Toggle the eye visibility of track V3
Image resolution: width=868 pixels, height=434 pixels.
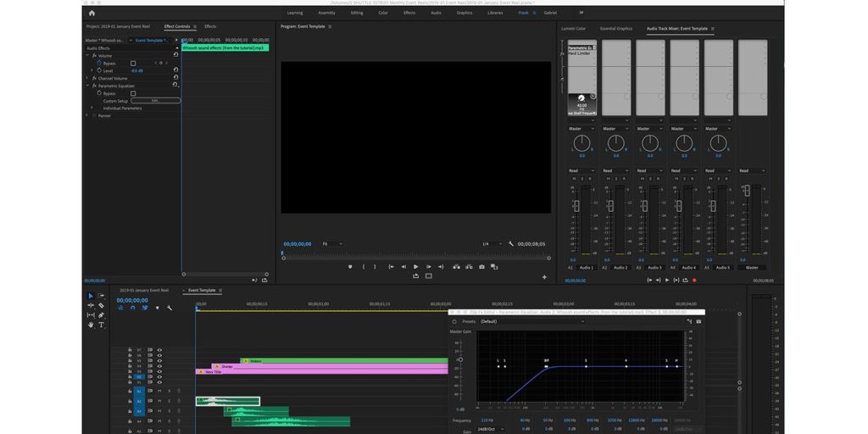pyautogui.click(x=159, y=371)
